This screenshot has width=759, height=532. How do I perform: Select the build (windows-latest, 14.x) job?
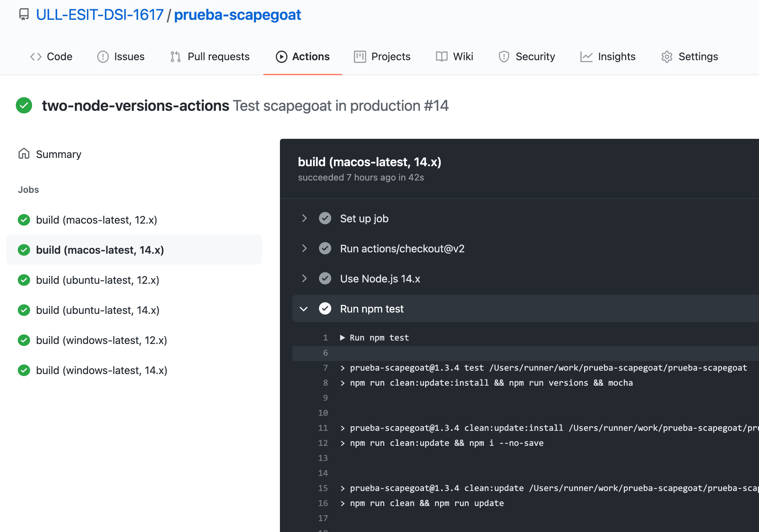click(x=101, y=370)
